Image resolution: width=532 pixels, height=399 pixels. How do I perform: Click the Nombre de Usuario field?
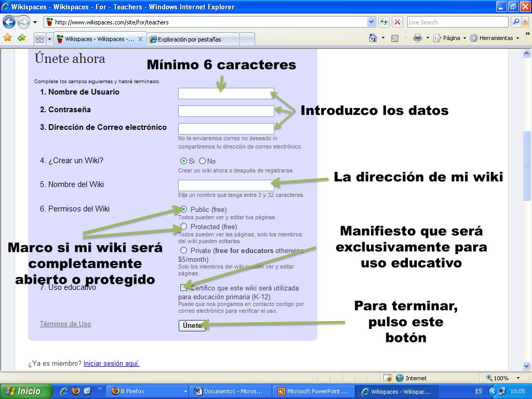(226, 94)
